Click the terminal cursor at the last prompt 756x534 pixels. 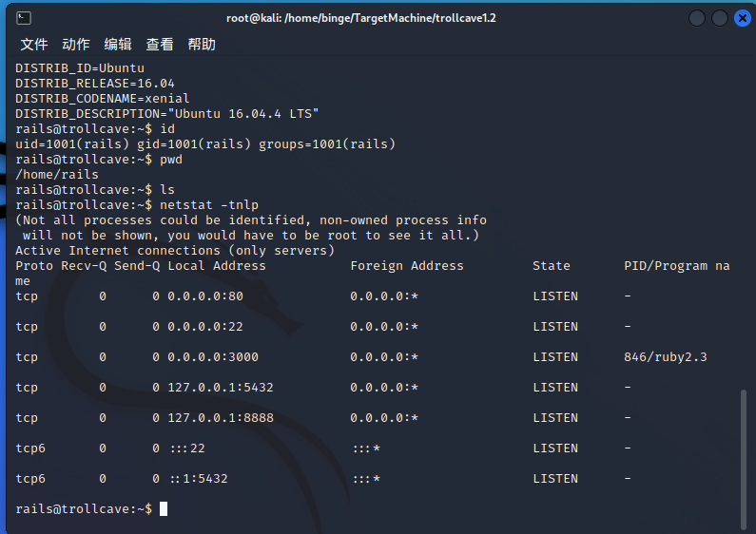coord(164,509)
